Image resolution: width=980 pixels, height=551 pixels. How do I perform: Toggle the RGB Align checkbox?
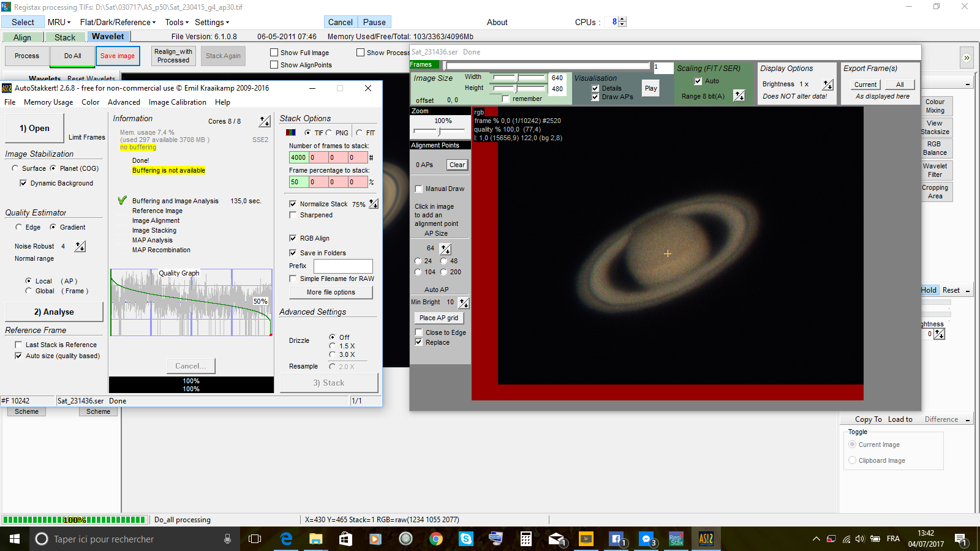(293, 238)
